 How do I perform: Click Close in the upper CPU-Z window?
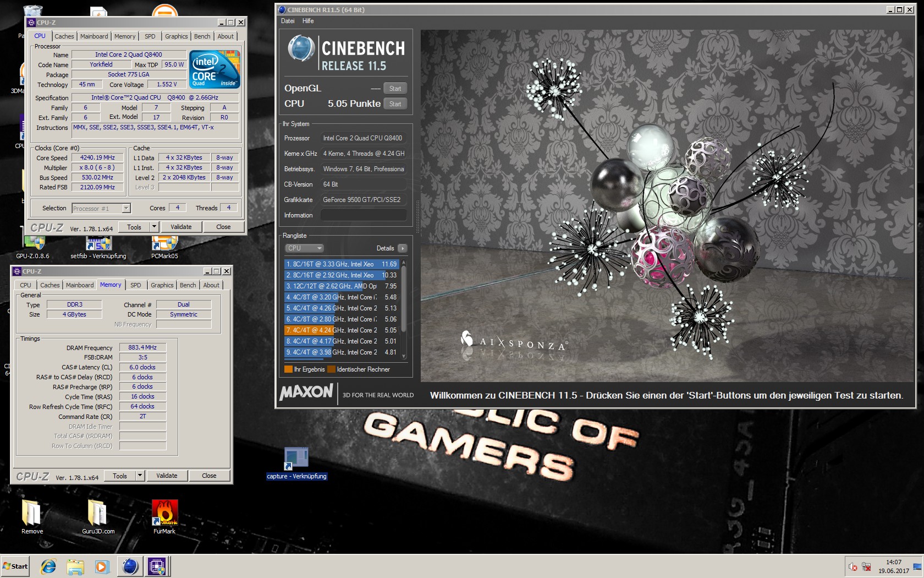[223, 227]
